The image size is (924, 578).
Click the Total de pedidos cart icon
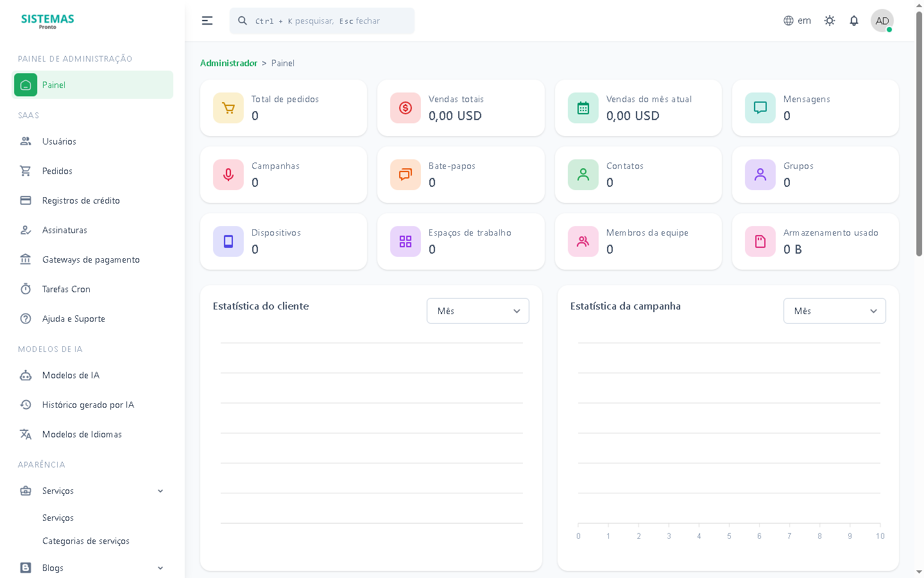tap(228, 108)
